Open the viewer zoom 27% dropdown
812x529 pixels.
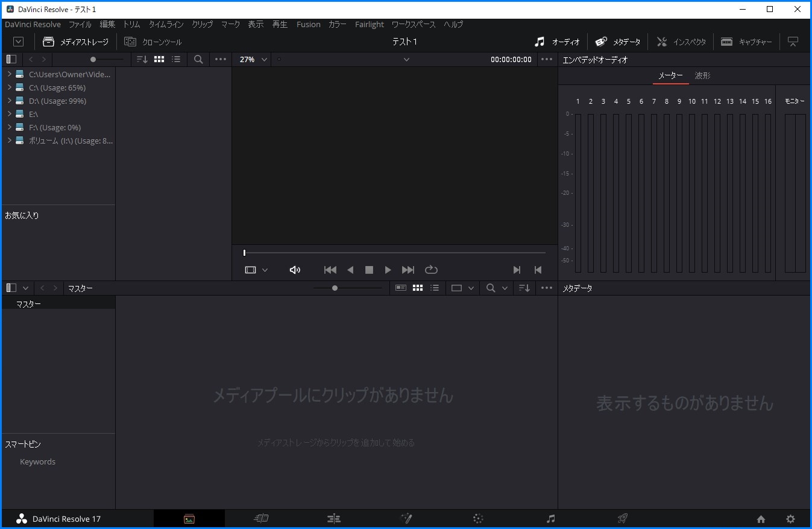point(253,59)
